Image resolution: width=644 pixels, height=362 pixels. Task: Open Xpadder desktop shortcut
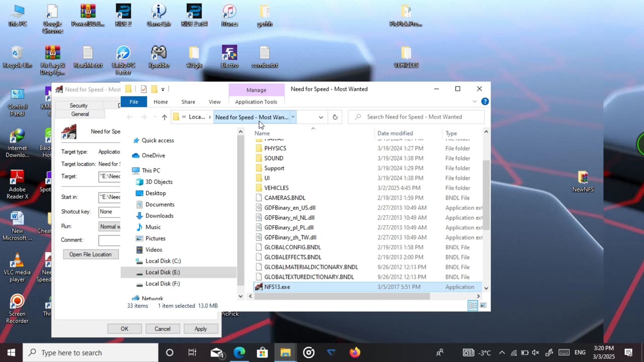[158, 57]
